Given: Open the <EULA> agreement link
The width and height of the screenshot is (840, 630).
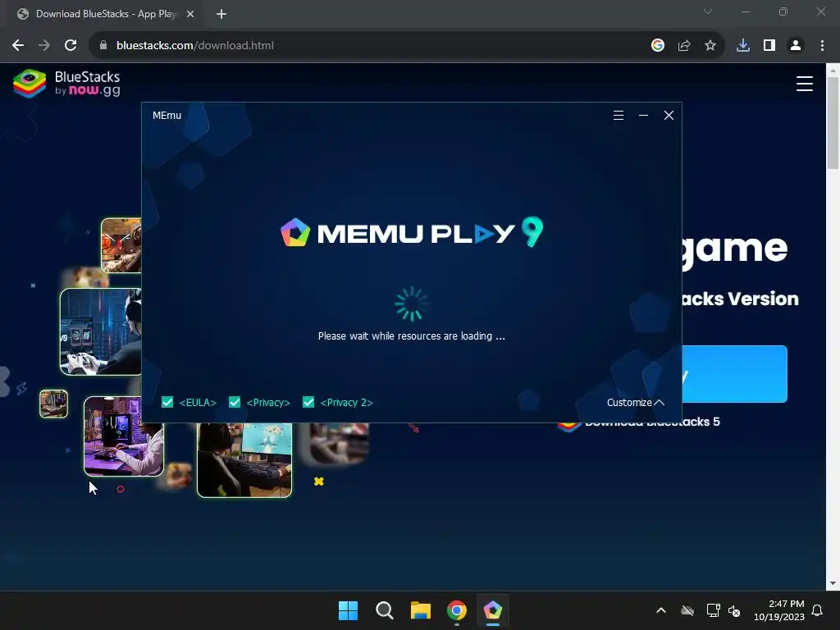Looking at the screenshot, I should point(198,402).
